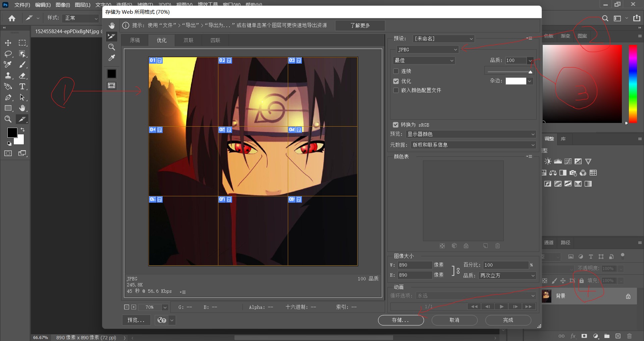Select the Zoom tool in Save for Web dialog
This screenshot has width=644, height=341.
pos(112,47)
